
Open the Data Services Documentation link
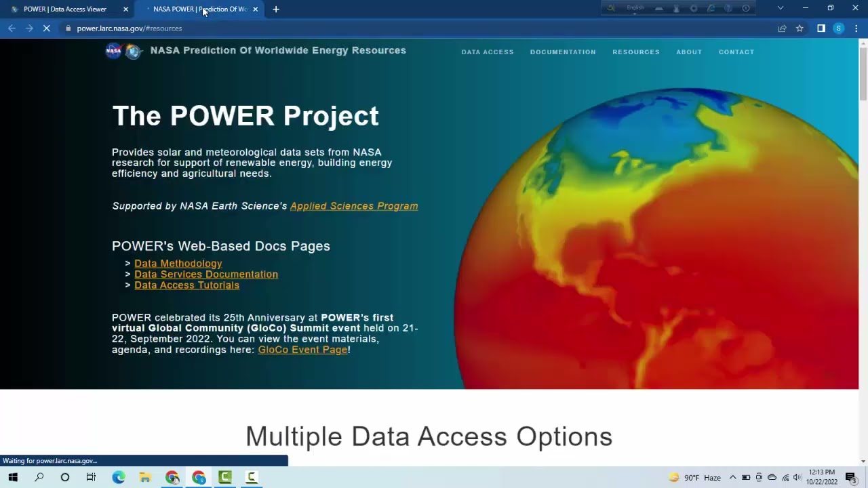[206, 274]
